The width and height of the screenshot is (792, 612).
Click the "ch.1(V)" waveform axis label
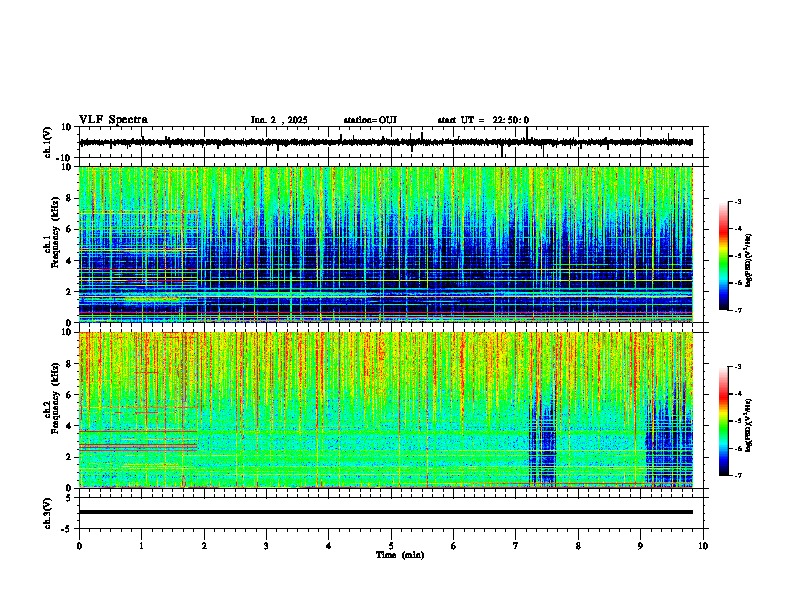[x=48, y=142]
